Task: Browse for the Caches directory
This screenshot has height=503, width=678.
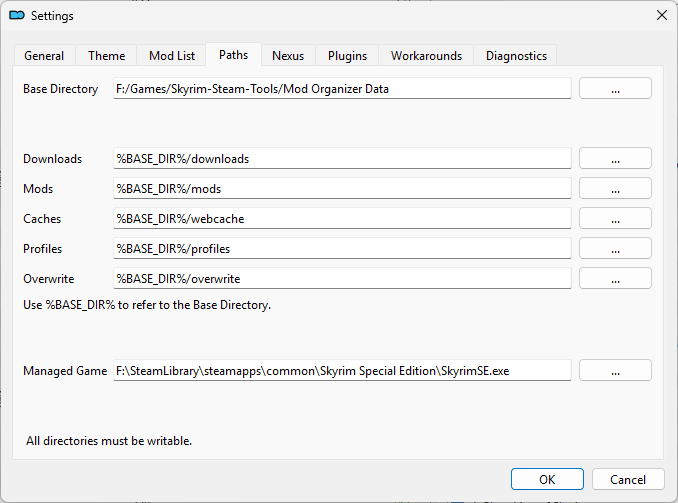Action: pos(615,219)
